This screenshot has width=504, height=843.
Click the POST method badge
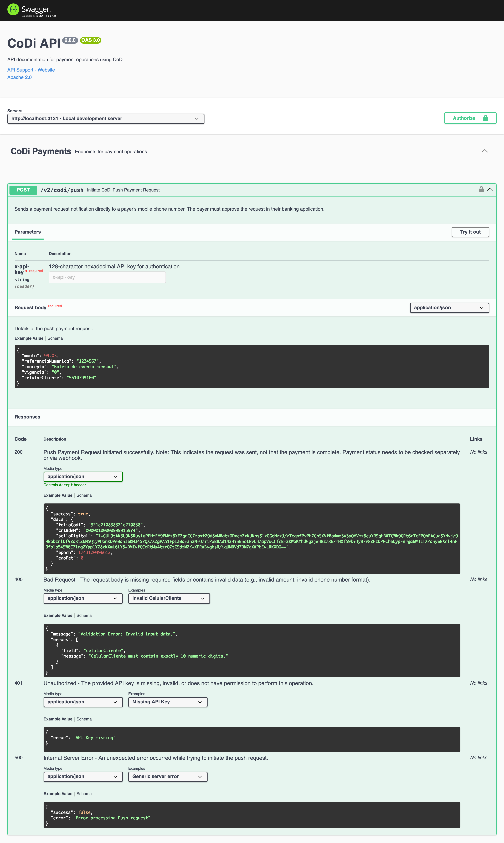23,190
